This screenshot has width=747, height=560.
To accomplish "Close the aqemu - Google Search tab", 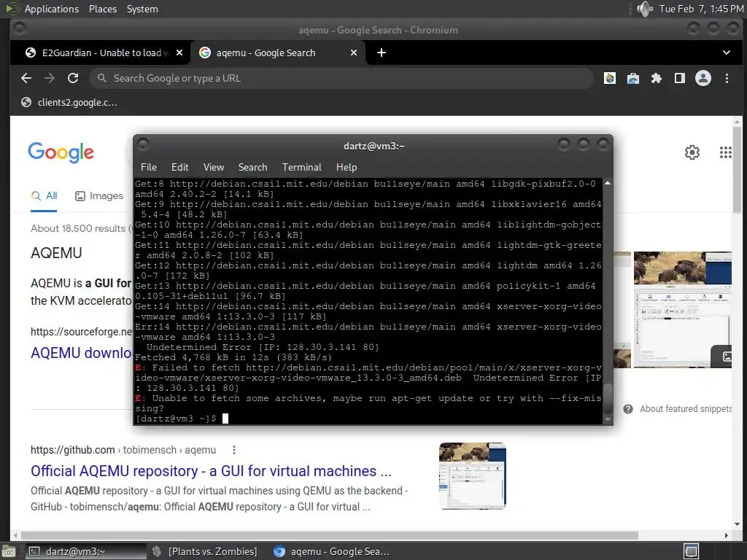I will (354, 52).
